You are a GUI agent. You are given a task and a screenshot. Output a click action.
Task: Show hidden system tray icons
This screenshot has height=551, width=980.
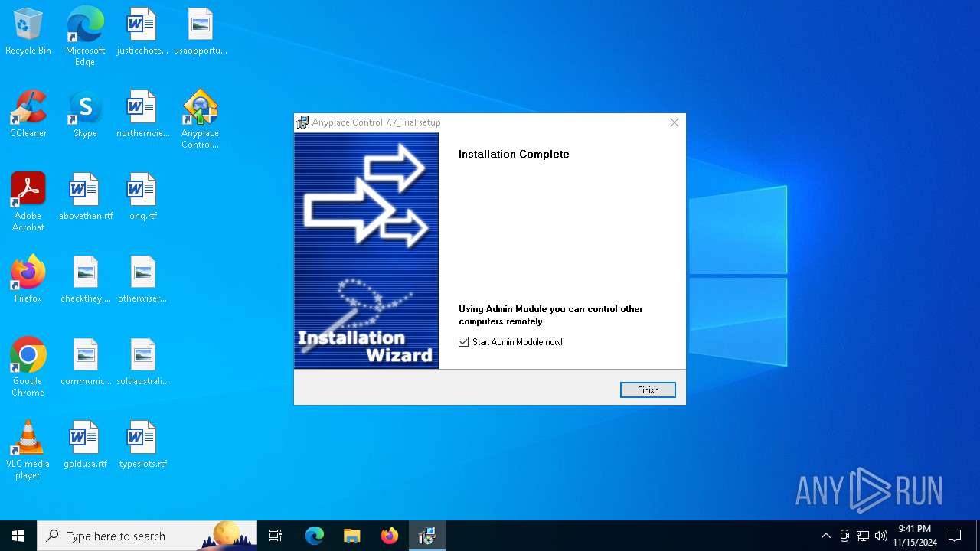point(825,536)
